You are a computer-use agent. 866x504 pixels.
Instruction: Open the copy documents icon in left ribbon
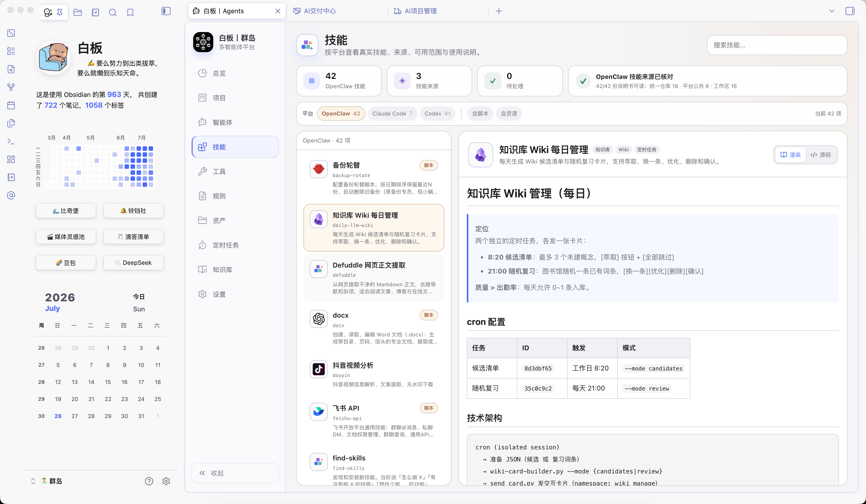click(x=11, y=123)
